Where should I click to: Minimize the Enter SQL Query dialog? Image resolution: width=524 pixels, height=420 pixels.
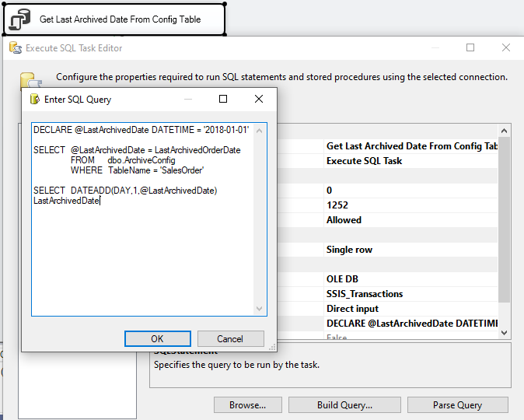188,99
